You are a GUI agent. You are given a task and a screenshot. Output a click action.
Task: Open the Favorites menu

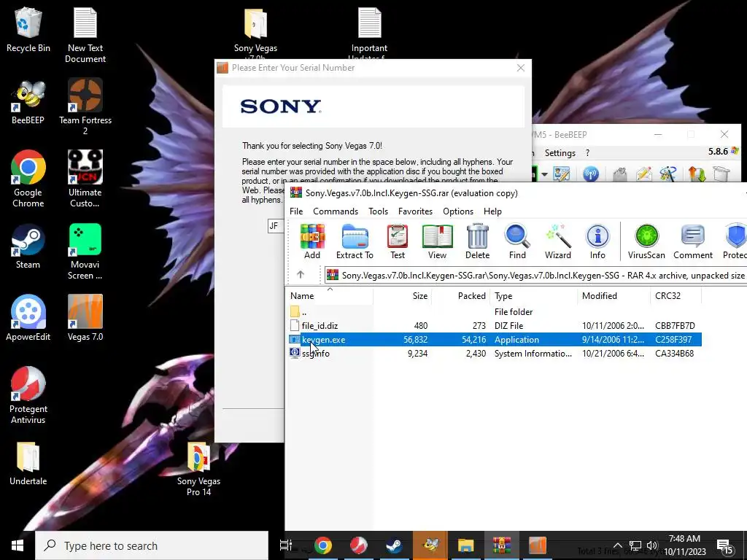click(x=415, y=211)
